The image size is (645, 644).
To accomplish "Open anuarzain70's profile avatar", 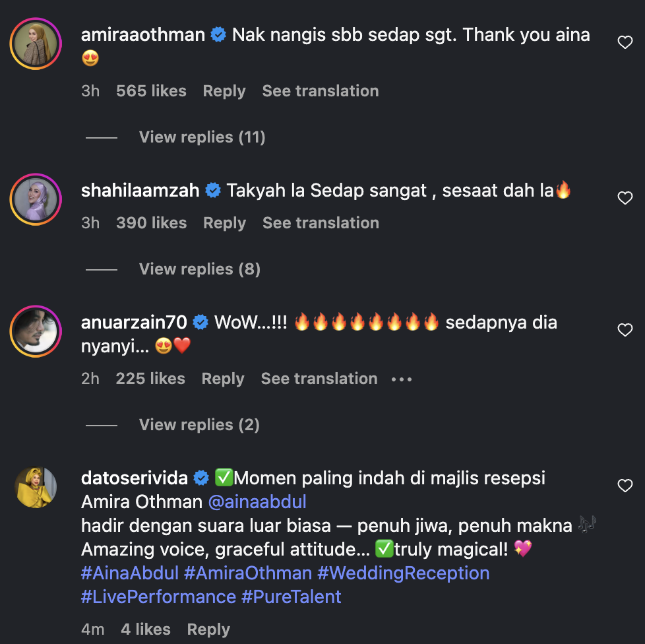I will (x=36, y=331).
